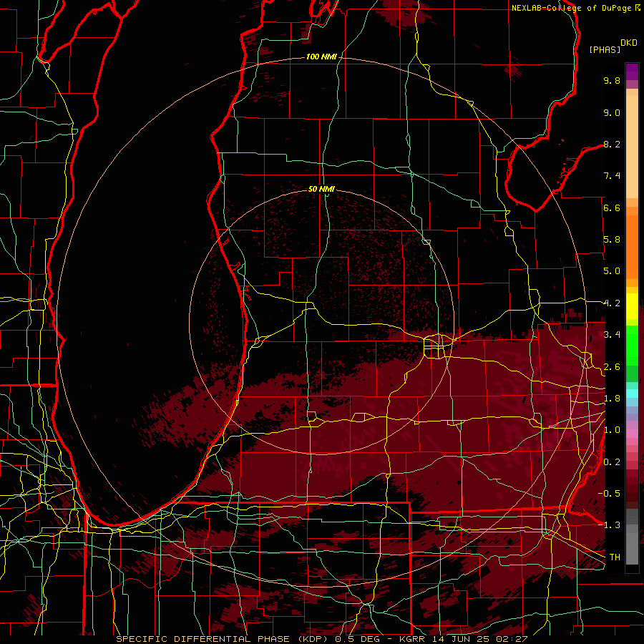
Task: Click the purple segment of the color bar
Action: click(x=632, y=72)
